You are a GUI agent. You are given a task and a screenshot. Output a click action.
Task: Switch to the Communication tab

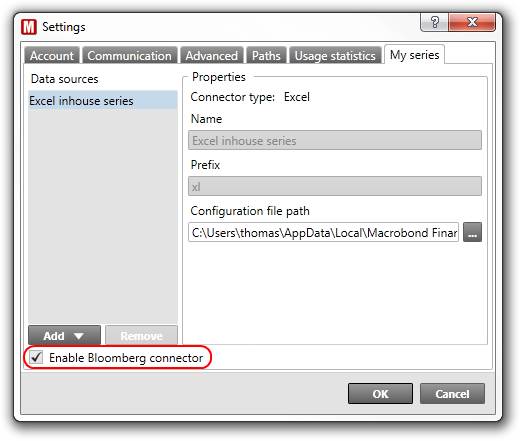(129, 55)
